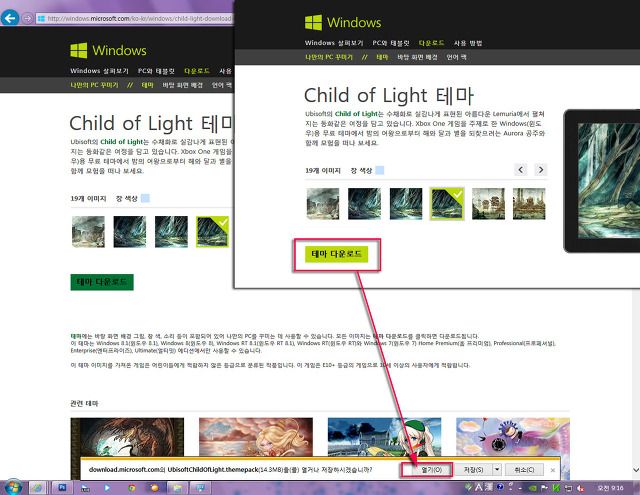Open green 'Child of Light' link on the background page
Screen dimensions: 640x495
[122, 142]
